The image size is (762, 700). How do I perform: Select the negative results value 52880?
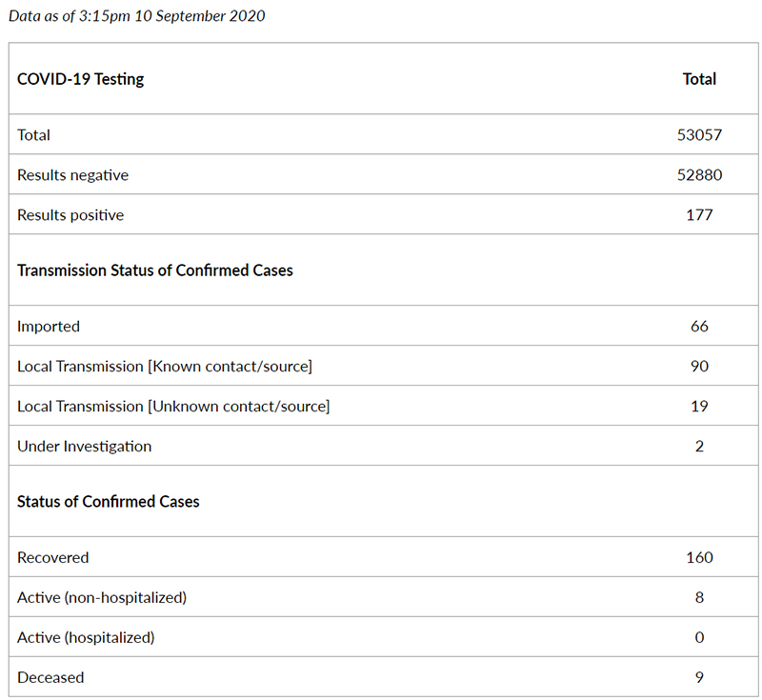coord(699,175)
